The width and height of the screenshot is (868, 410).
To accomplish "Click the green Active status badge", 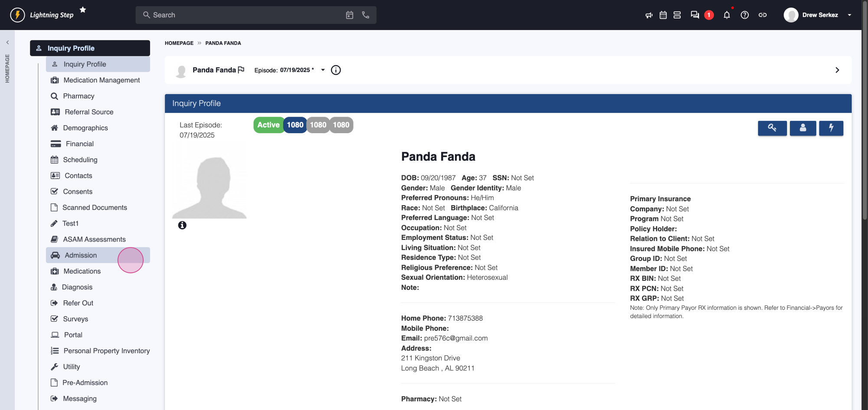I will pos(268,125).
